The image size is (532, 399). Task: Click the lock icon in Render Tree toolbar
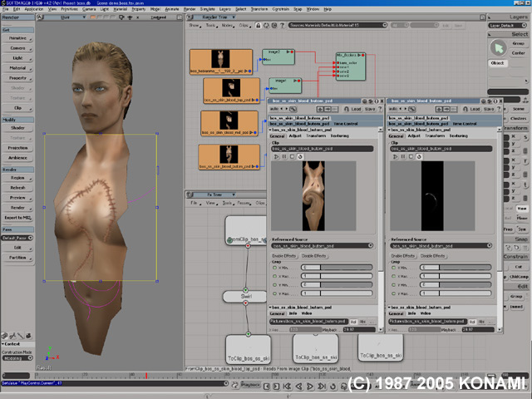tap(259, 26)
